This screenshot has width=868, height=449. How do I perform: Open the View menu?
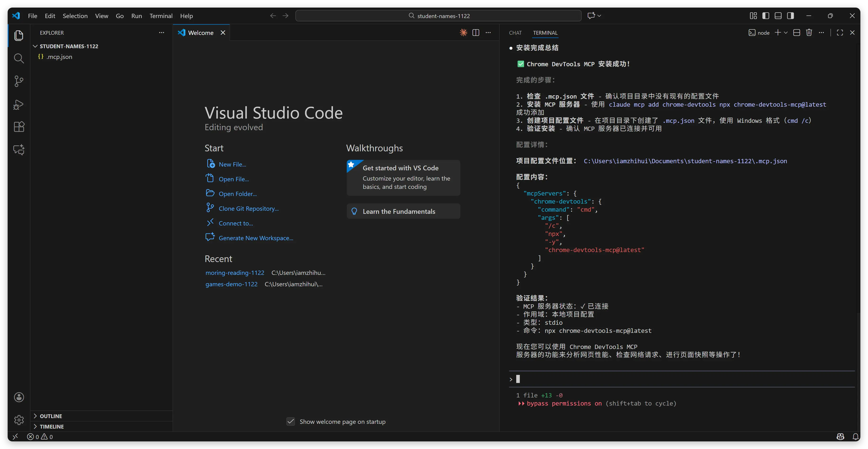pos(101,16)
